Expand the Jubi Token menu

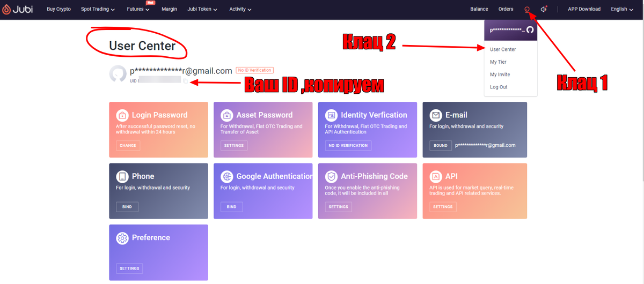[x=202, y=9]
